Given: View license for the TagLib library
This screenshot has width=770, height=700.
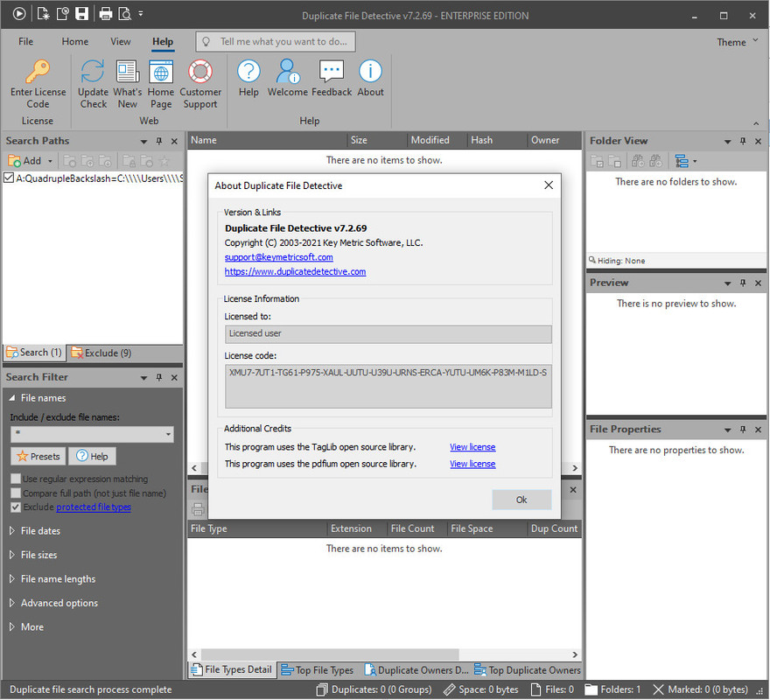Looking at the screenshot, I should [472, 447].
